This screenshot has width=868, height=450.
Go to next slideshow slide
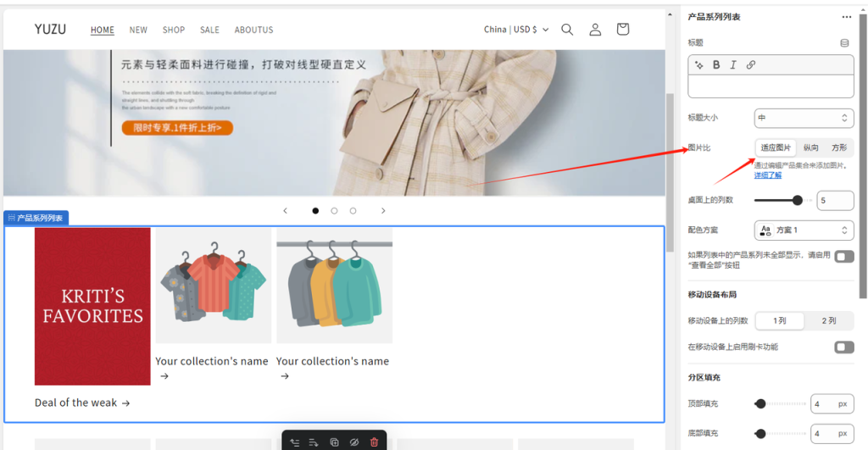383,211
